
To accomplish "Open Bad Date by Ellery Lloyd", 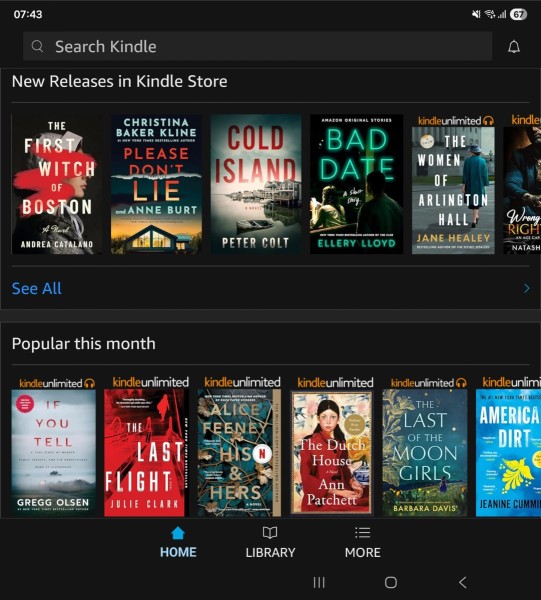I will pos(356,184).
